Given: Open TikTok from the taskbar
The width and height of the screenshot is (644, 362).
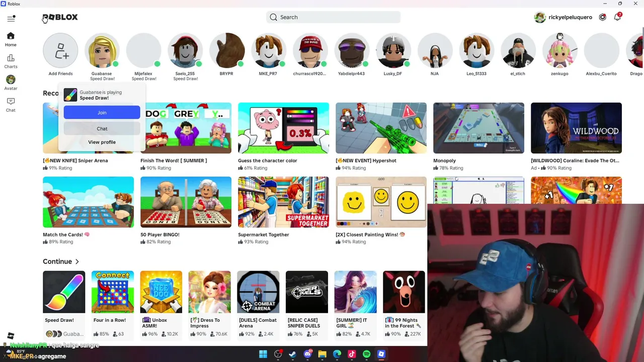Looking at the screenshot, I should coord(352,354).
